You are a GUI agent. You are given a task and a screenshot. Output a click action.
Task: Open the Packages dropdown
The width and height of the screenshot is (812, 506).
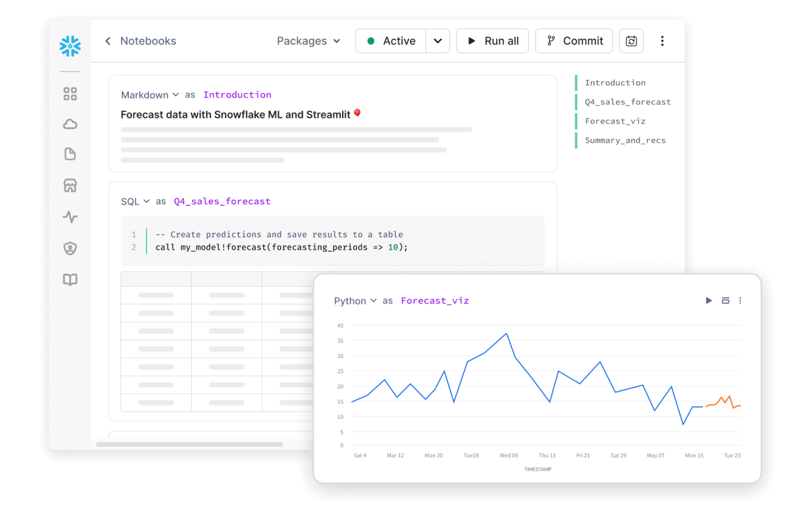pos(309,41)
